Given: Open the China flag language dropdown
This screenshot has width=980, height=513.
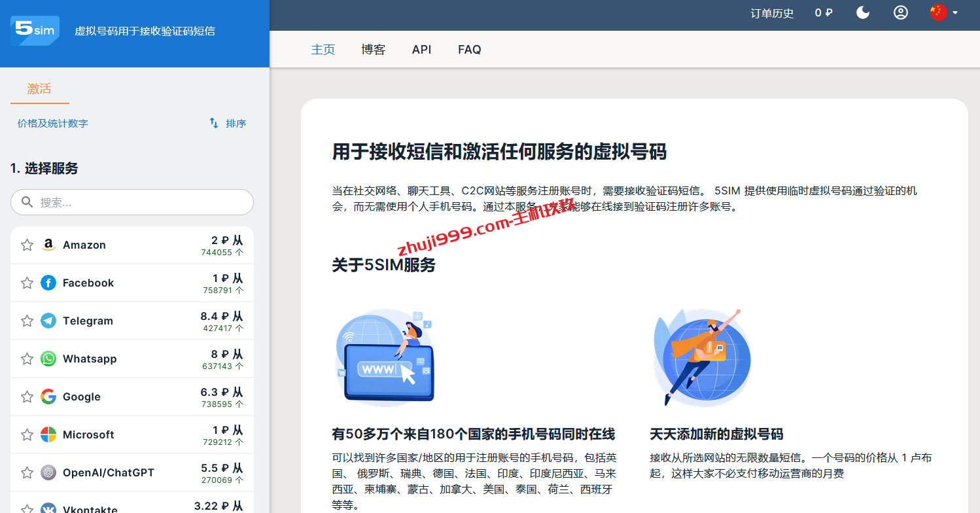Looking at the screenshot, I should pyautogui.click(x=944, y=12).
